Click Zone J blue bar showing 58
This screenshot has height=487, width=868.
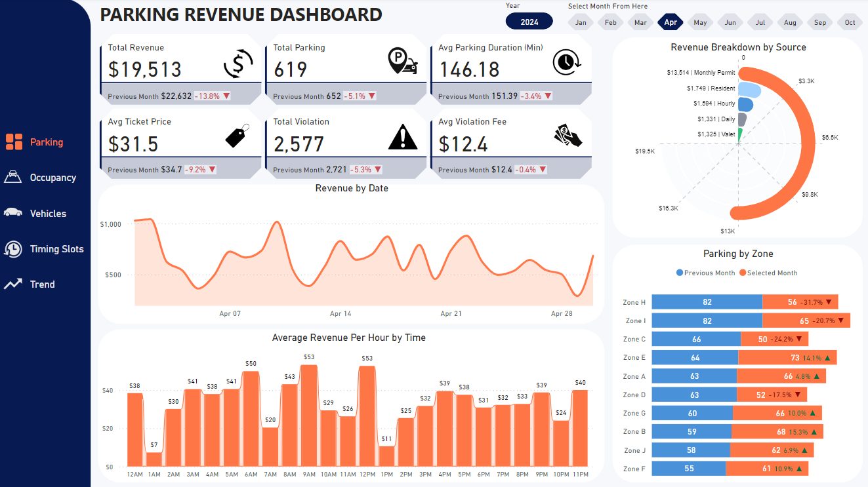[x=691, y=450]
